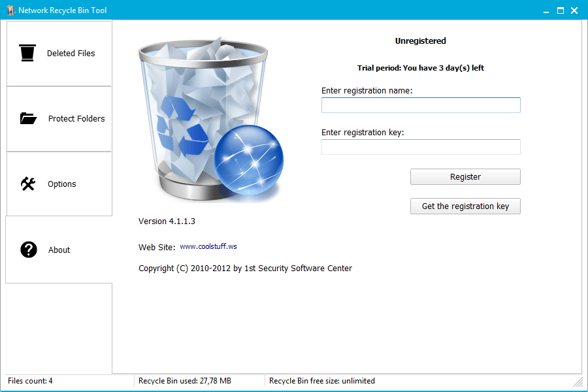This screenshot has height=392, width=588.
Task: Click the app icon in the title bar
Action: tap(11, 10)
